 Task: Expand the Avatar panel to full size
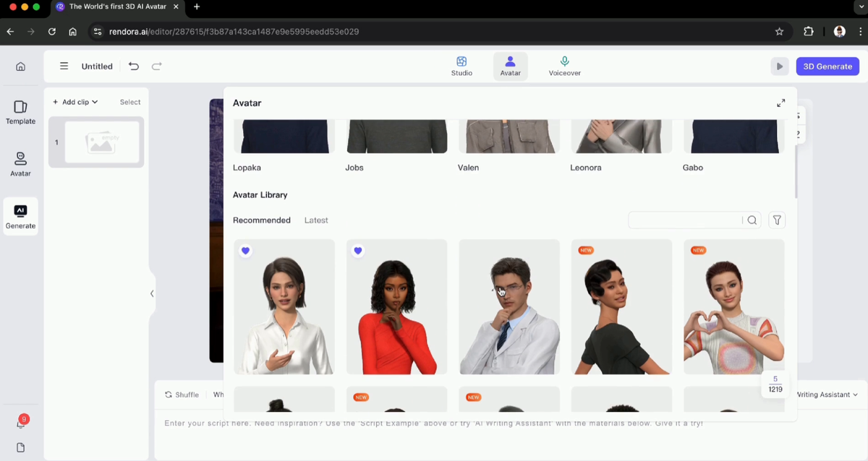tap(780, 103)
